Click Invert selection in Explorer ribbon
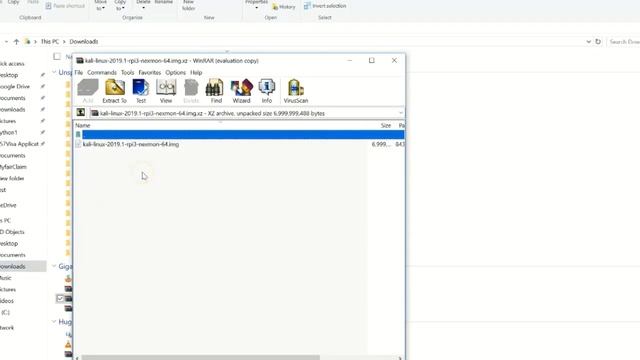Screen dimensions: 640x360 click(325, 6)
